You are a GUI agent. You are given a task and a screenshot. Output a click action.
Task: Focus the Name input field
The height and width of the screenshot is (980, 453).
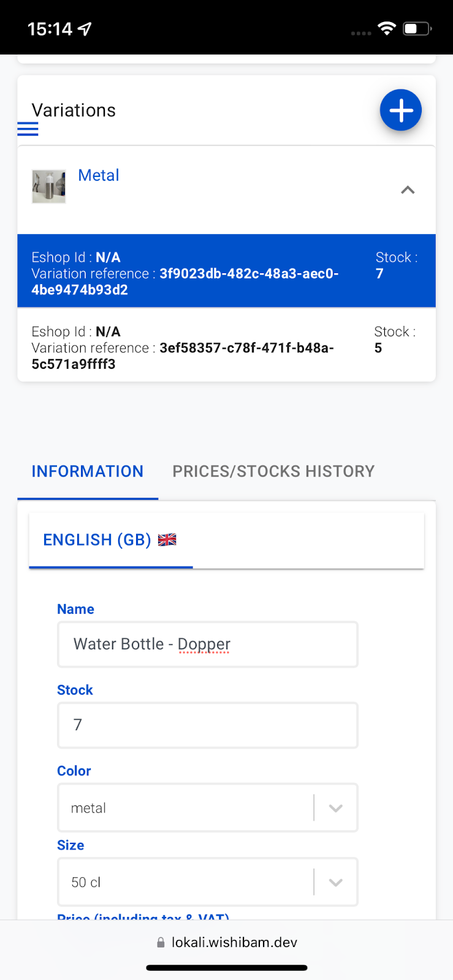point(207,644)
